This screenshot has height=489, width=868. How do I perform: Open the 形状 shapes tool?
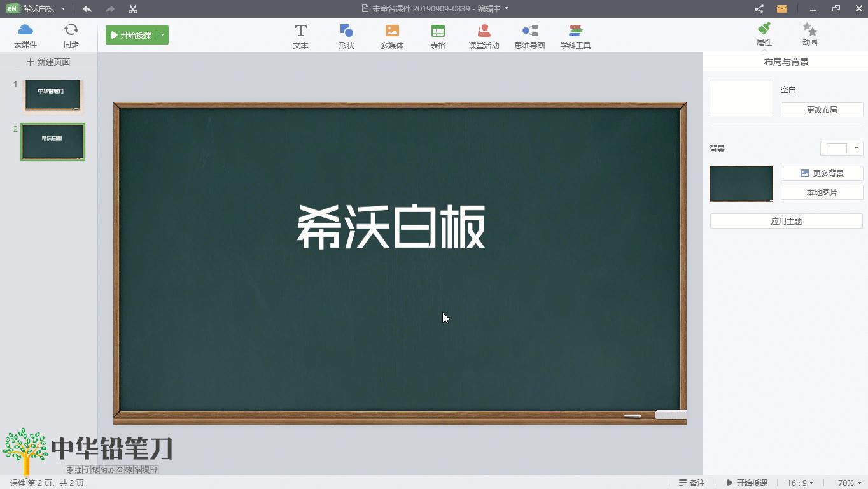click(x=346, y=35)
